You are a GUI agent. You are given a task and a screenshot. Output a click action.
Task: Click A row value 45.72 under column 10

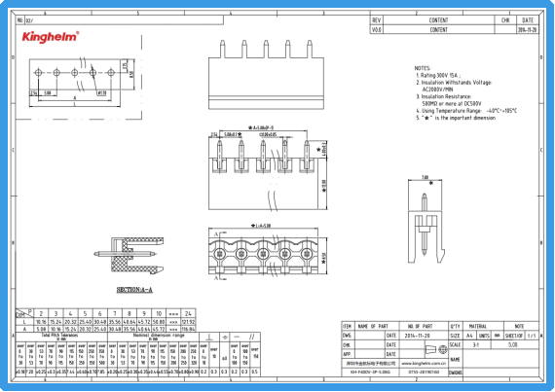(x=159, y=329)
